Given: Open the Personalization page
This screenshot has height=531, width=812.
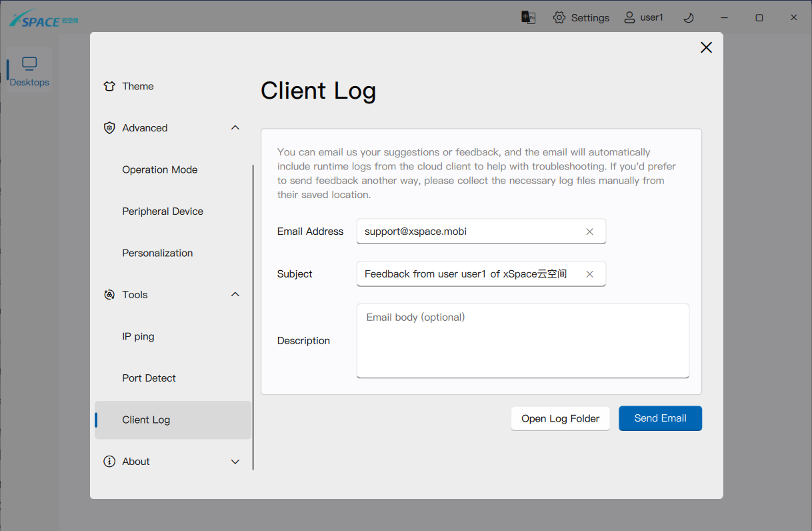Looking at the screenshot, I should coord(157,253).
